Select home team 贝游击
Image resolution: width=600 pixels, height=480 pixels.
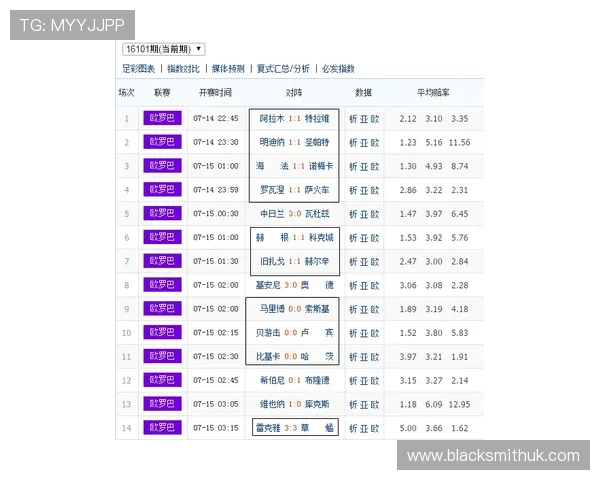268,333
